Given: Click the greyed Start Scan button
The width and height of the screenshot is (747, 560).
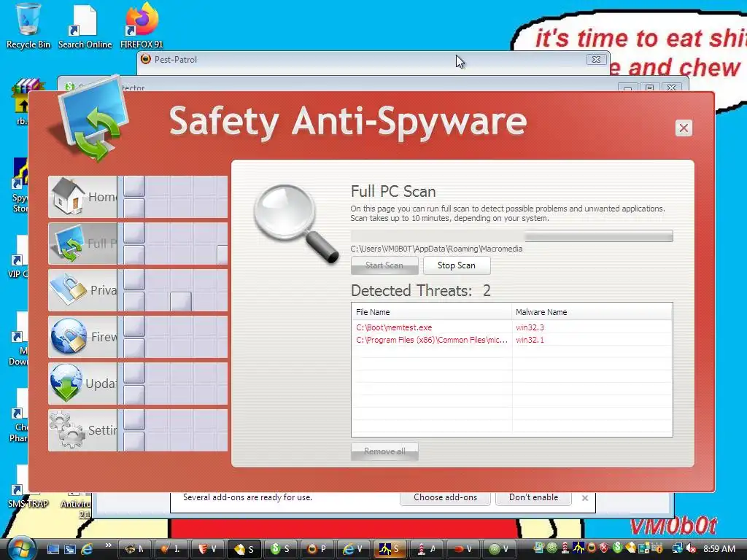Looking at the screenshot, I should click(x=384, y=265).
